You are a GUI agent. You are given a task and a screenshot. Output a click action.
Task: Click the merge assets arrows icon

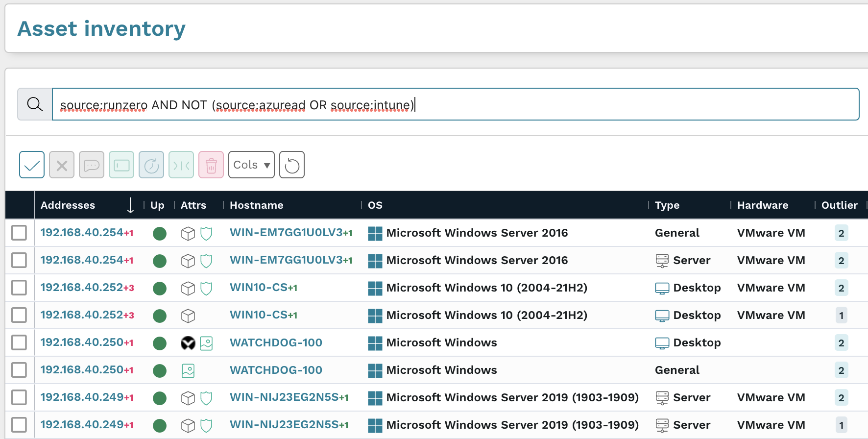tap(181, 165)
